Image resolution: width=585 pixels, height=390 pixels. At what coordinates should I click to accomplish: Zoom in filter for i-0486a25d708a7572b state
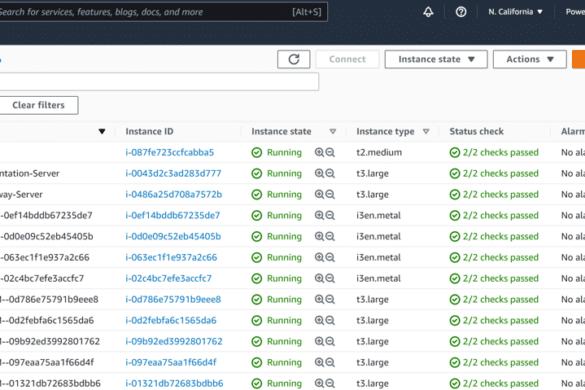point(319,194)
